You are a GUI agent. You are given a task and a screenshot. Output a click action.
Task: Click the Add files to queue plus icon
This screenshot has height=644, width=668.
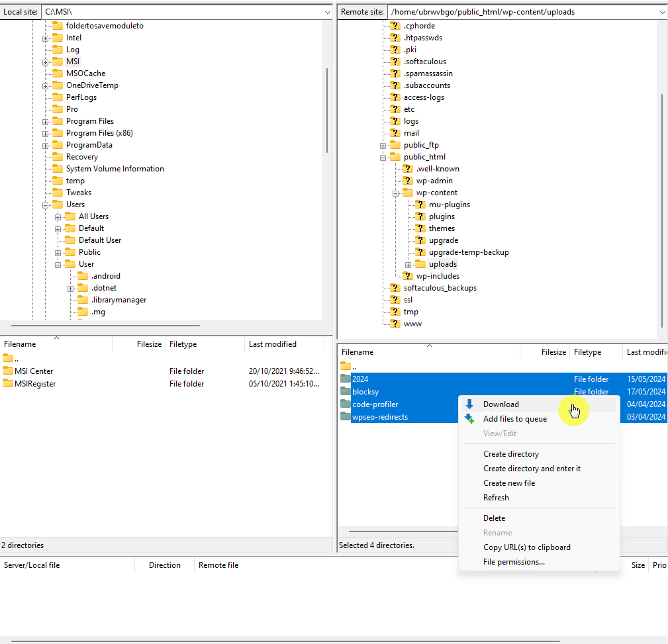pyautogui.click(x=469, y=419)
